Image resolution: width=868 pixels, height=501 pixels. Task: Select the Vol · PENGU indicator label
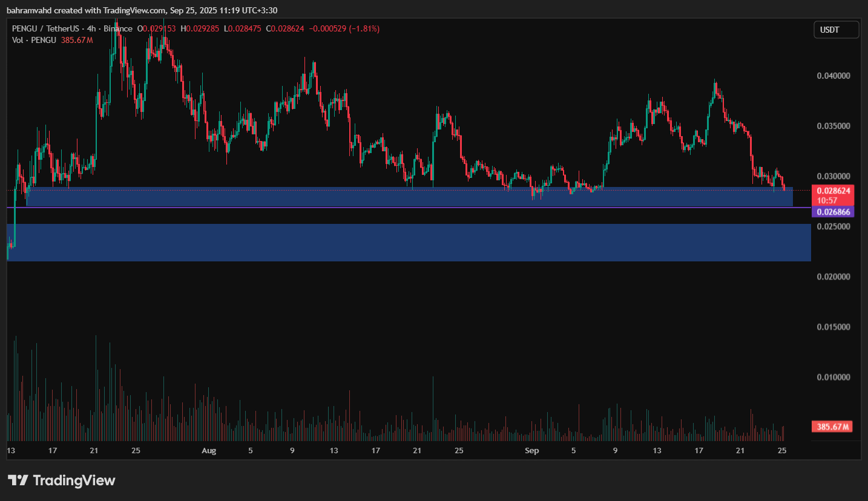click(x=34, y=40)
